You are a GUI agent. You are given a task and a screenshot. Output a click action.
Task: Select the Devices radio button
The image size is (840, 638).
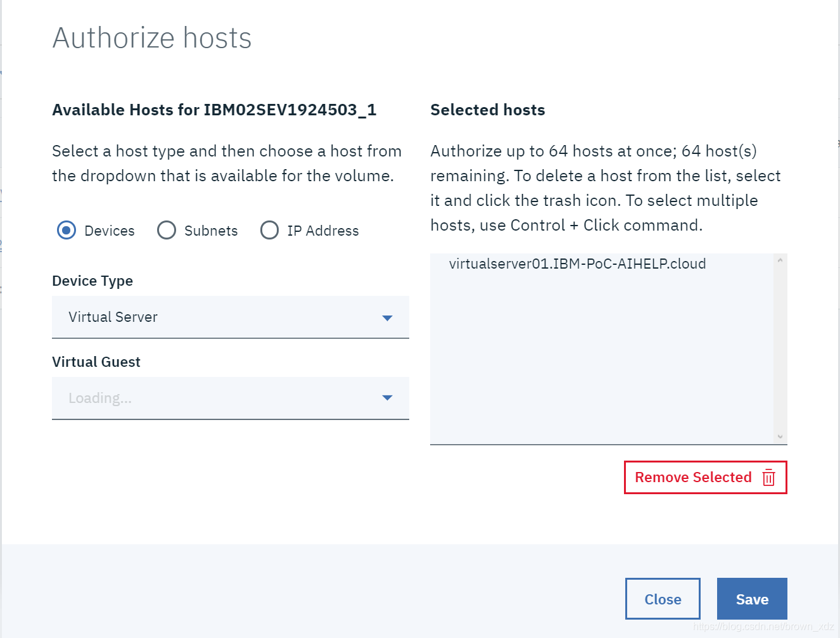(x=67, y=230)
